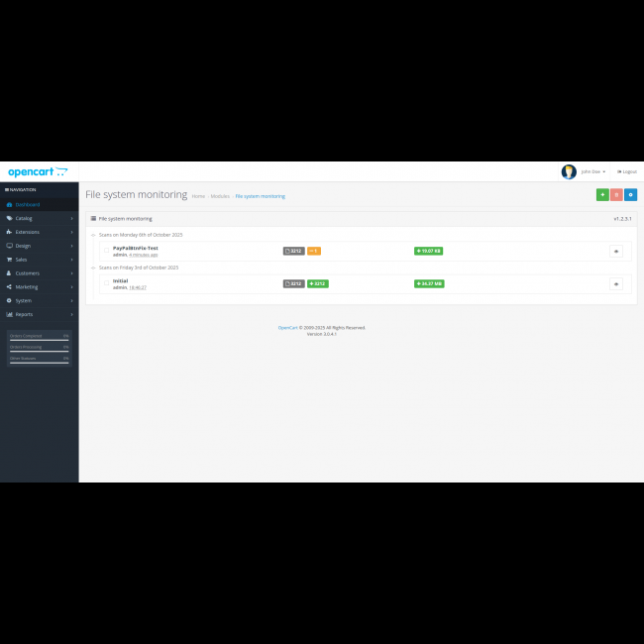Viewport: 644px width, 644px height.
Task: Expand the Extensions sidebar menu
Action: (39, 232)
